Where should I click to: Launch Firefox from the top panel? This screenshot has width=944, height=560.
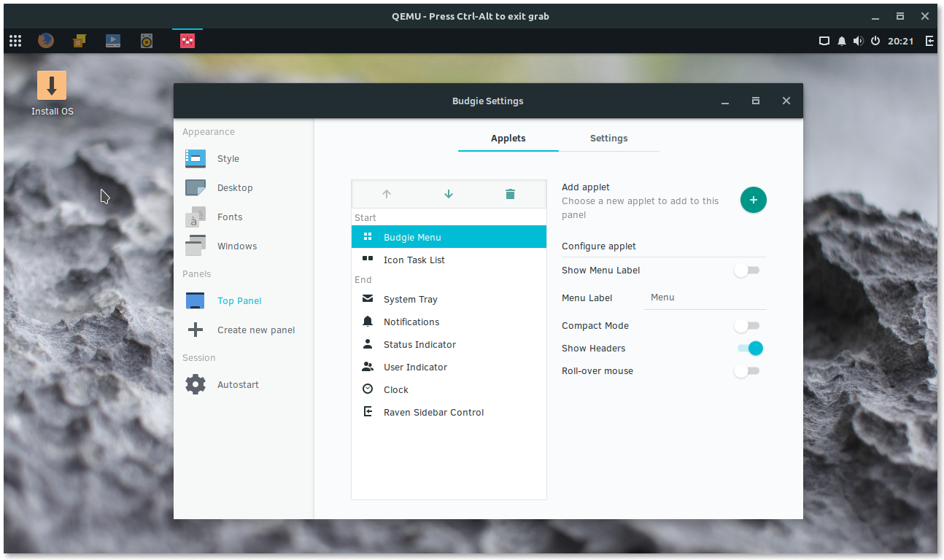click(x=46, y=41)
